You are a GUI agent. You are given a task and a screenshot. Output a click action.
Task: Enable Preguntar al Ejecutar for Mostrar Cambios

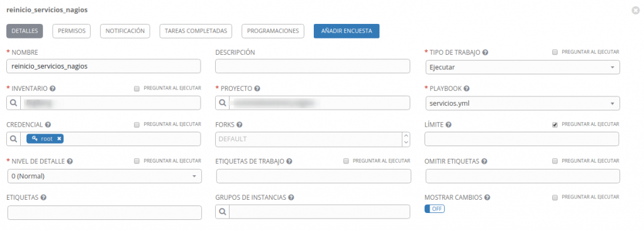point(555,197)
